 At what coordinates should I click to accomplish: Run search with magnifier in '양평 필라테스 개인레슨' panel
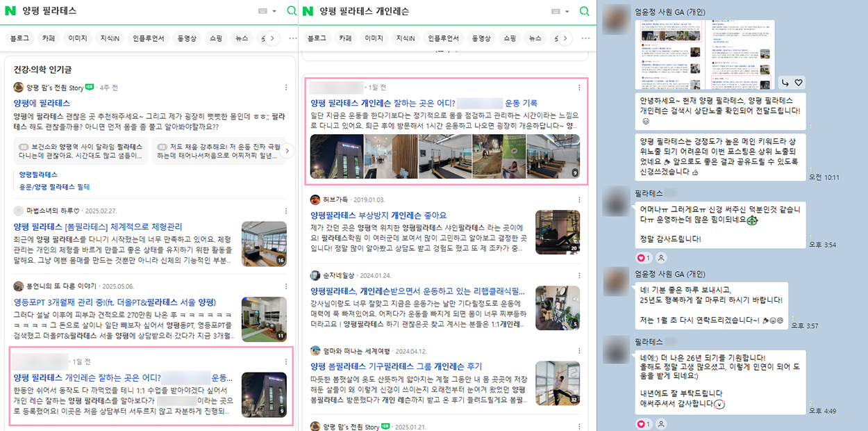click(584, 11)
